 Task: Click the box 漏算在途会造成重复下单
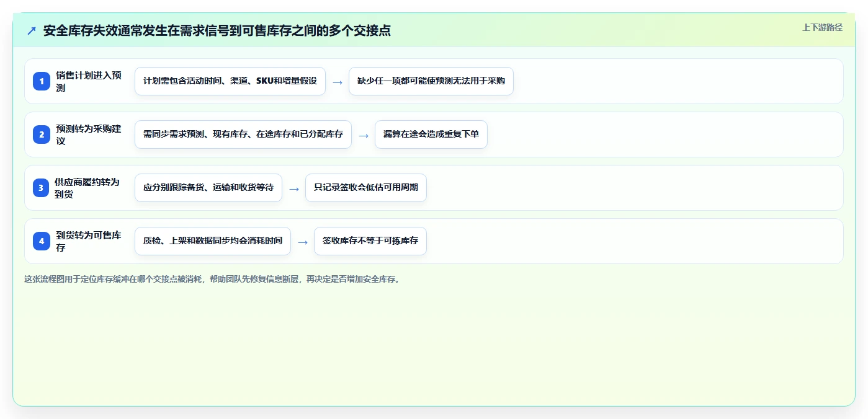click(431, 135)
